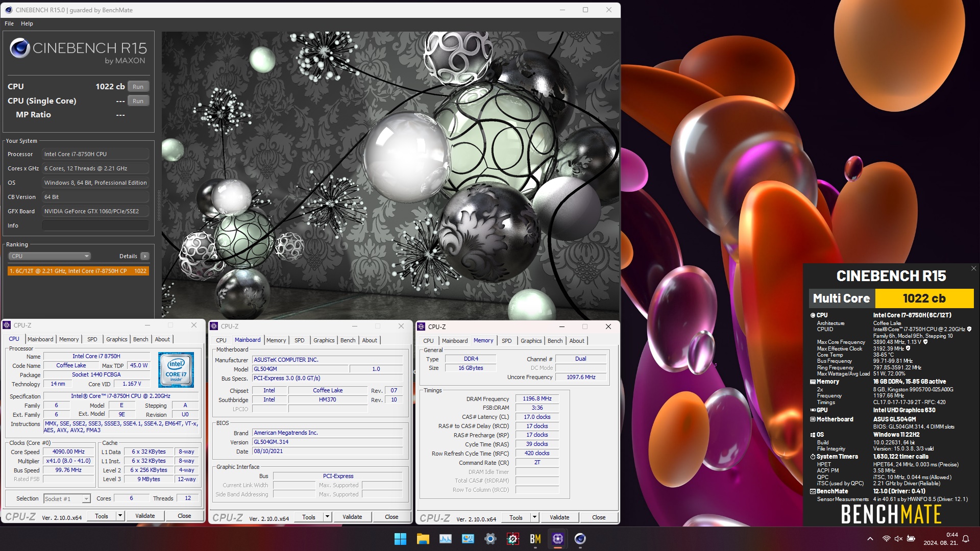Screen dimensions: 980x551
Task: Open the Help menu in Cinebench
Action: pyautogui.click(x=27, y=23)
